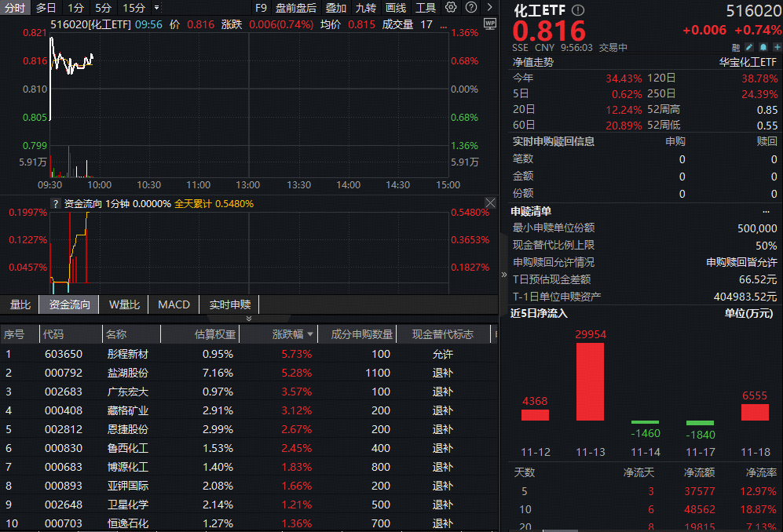Select 盐湖股份 row in holdings table
This screenshot has width=783, height=532.
tap(127, 373)
